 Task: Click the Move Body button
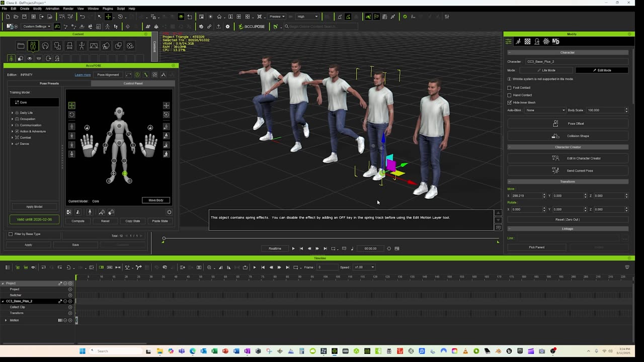[156, 200]
